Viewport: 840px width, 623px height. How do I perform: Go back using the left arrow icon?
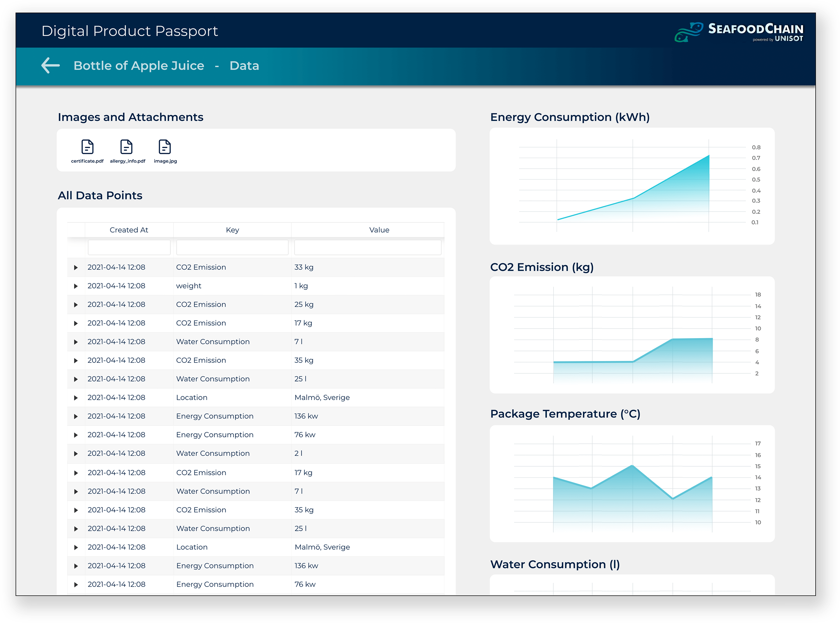(50, 65)
